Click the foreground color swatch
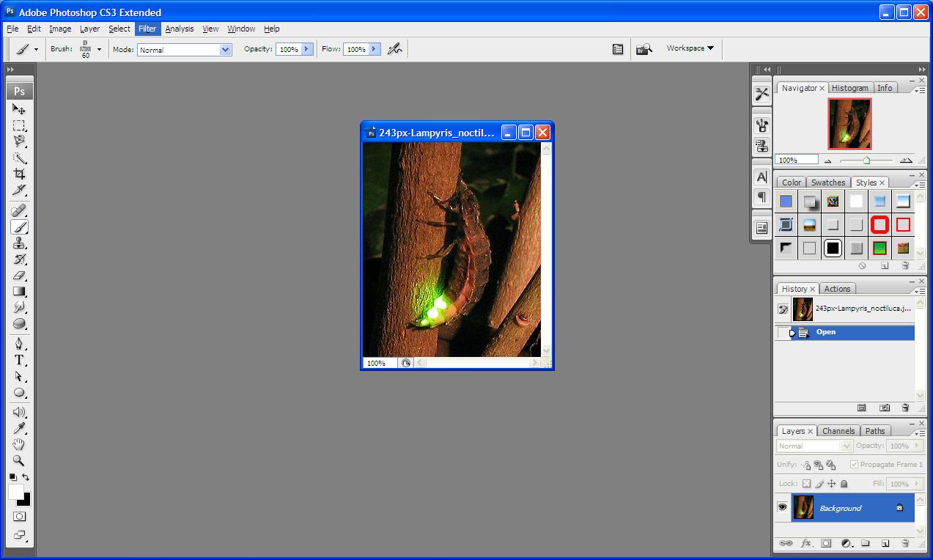The height and width of the screenshot is (560, 933). click(x=16, y=492)
